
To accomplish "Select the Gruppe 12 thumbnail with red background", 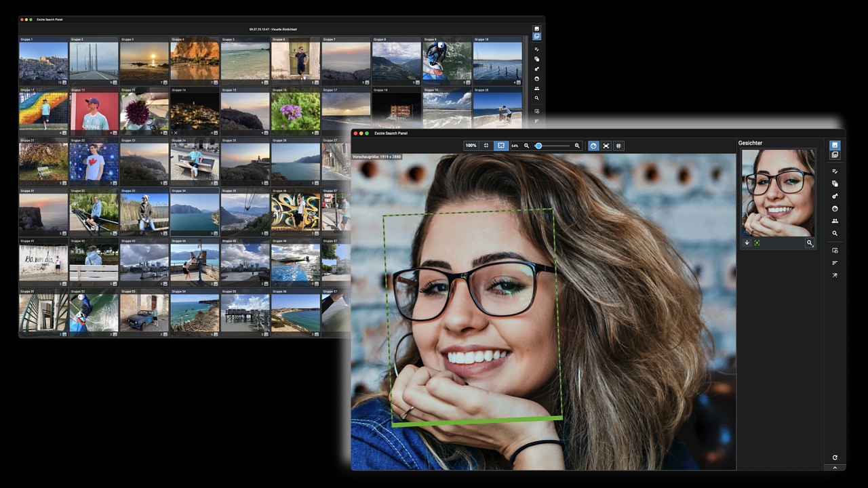I will click(94, 112).
